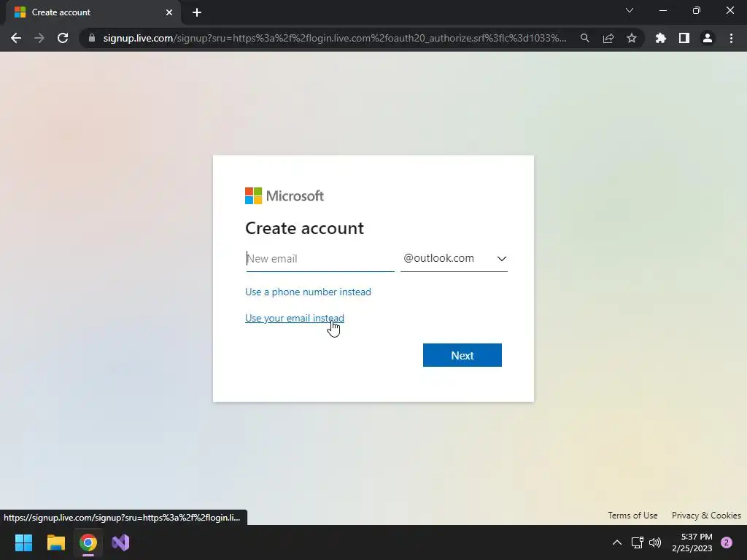Toggle the Chrome side panel icon

(684, 38)
